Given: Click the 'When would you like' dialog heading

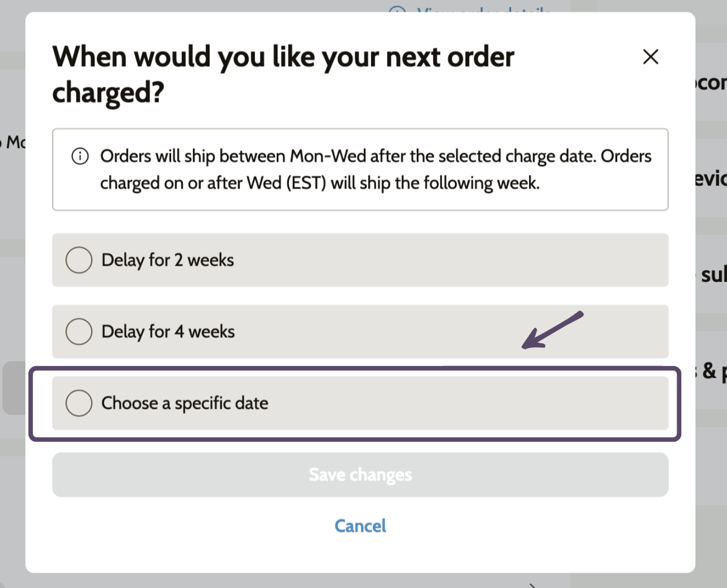Looking at the screenshot, I should click(x=283, y=74).
